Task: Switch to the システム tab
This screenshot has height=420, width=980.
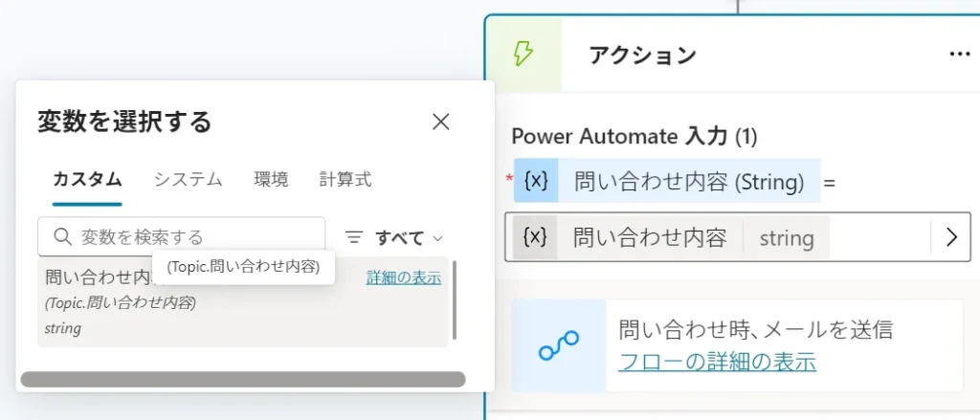Action: 188,179
